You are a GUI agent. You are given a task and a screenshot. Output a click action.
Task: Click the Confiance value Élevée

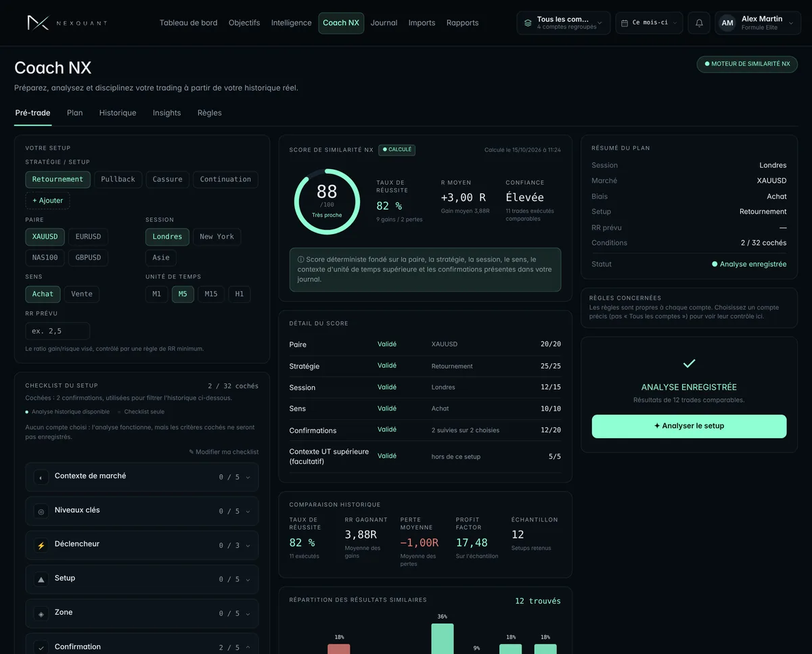click(525, 197)
